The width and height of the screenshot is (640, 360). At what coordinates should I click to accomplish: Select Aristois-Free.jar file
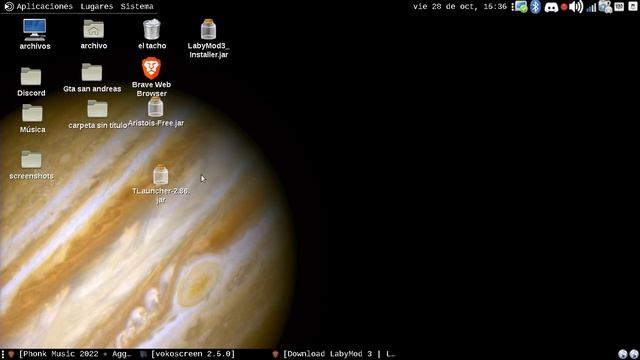click(x=156, y=107)
